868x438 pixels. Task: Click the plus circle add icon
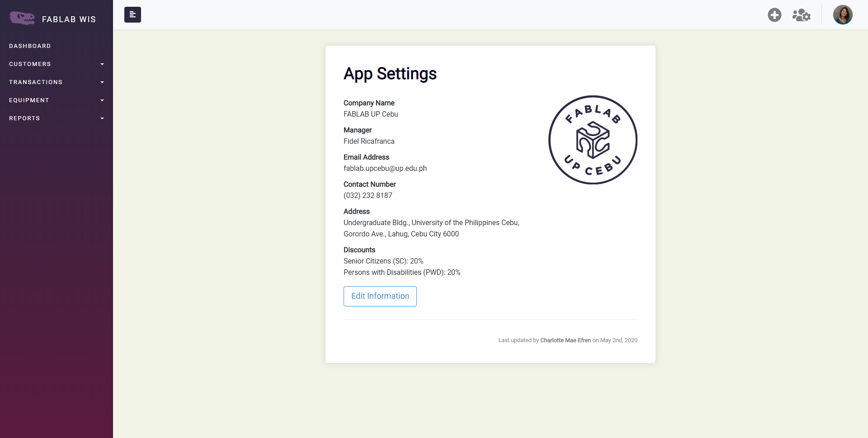coord(774,15)
